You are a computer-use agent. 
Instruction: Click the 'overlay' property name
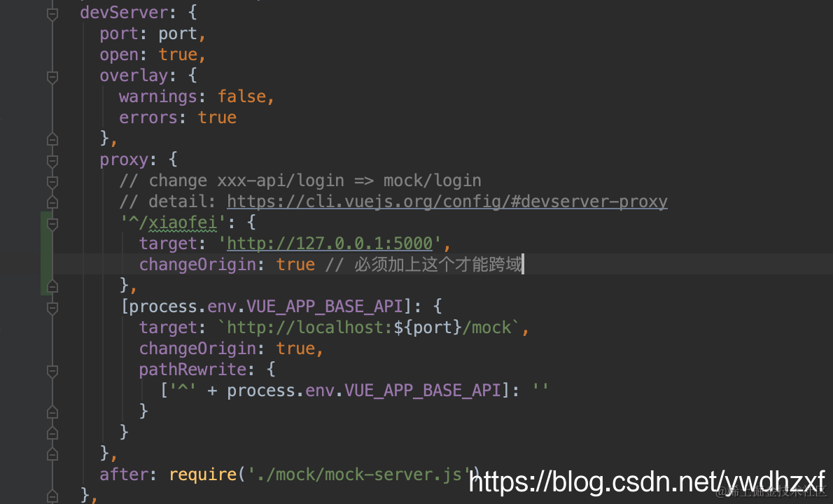coord(134,76)
